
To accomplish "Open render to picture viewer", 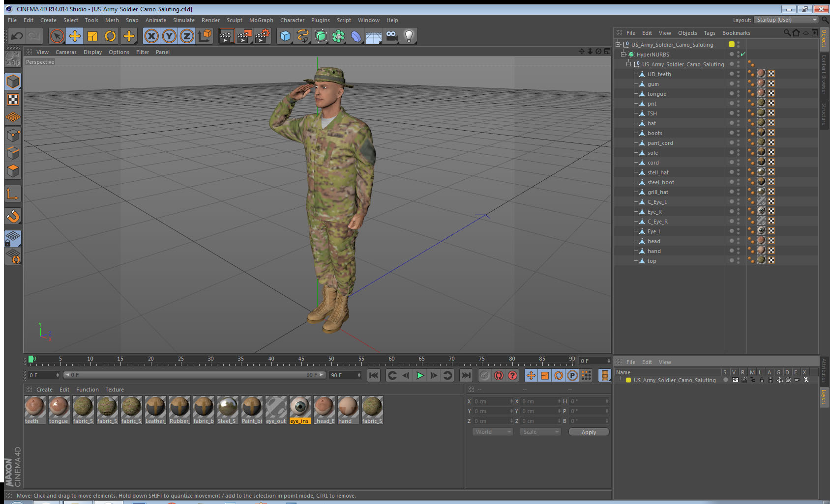I will coord(244,36).
